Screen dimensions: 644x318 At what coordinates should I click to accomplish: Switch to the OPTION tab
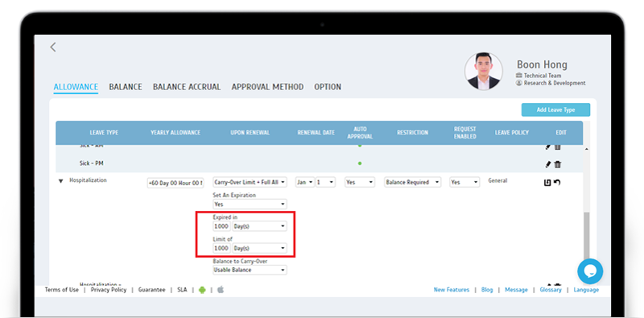point(328,87)
